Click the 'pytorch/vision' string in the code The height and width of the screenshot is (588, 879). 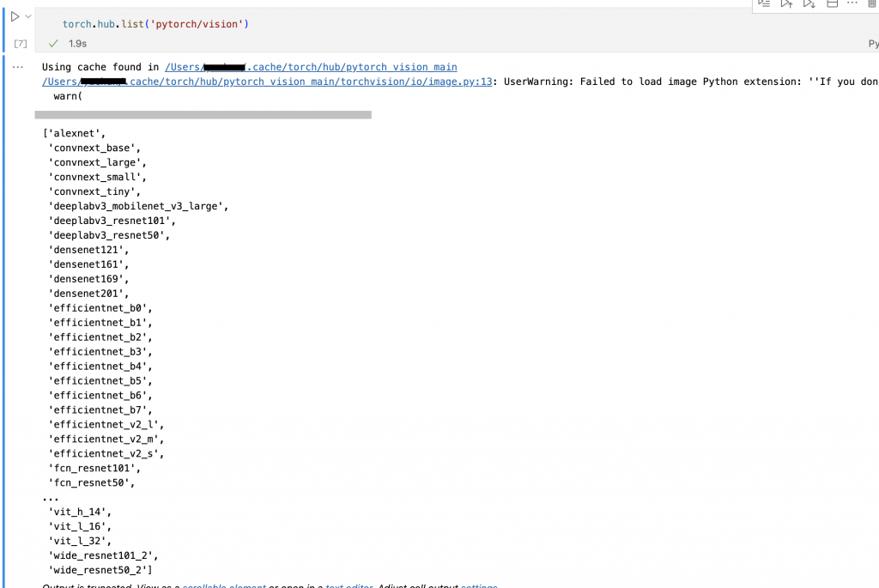[x=197, y=24]
